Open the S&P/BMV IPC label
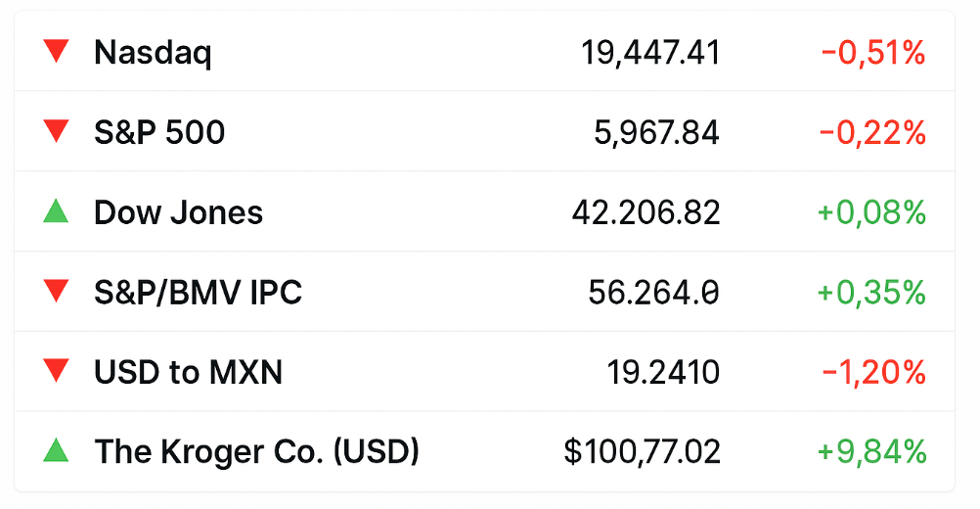The width and height of the screenshot is (980, 509). click(x=198, y=292)
